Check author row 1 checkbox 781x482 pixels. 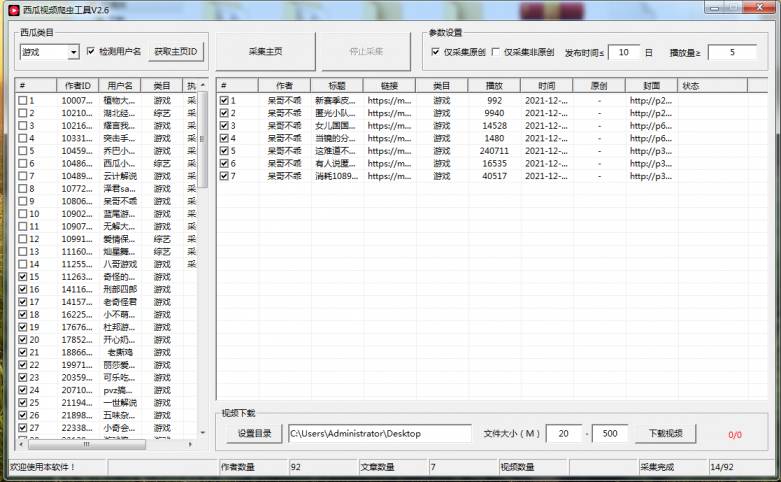pyautogui.click(x=22, y=101)
